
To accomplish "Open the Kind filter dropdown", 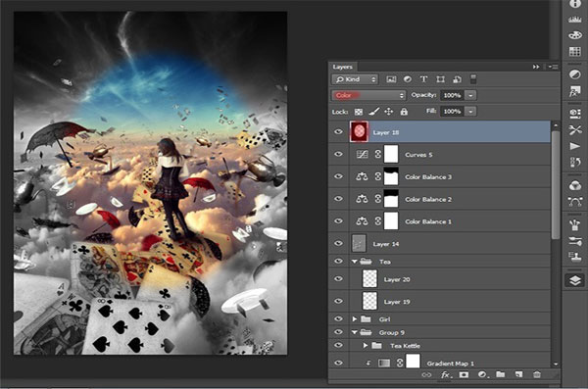I will click(x=355, y=79).
